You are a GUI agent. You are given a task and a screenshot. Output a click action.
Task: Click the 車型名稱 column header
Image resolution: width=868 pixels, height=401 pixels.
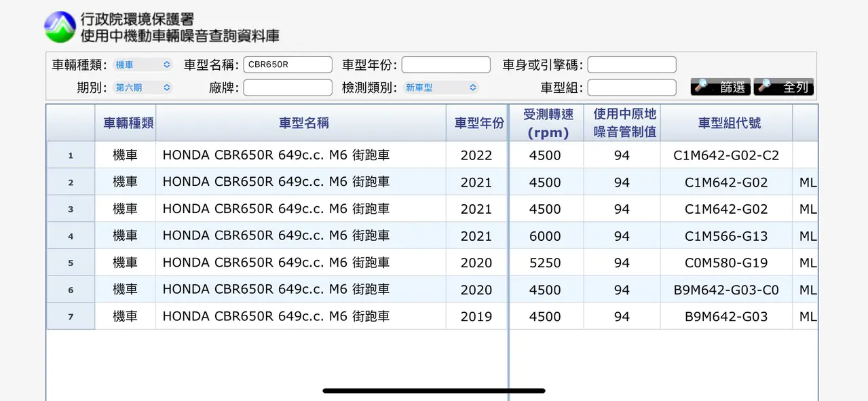pyautogui.click(x=301, y=123)
